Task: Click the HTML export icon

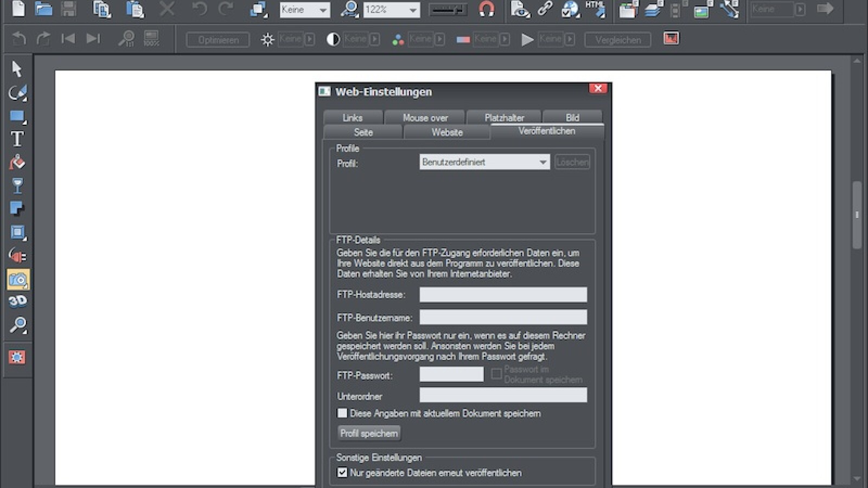Action: click(x=595, y=9)
